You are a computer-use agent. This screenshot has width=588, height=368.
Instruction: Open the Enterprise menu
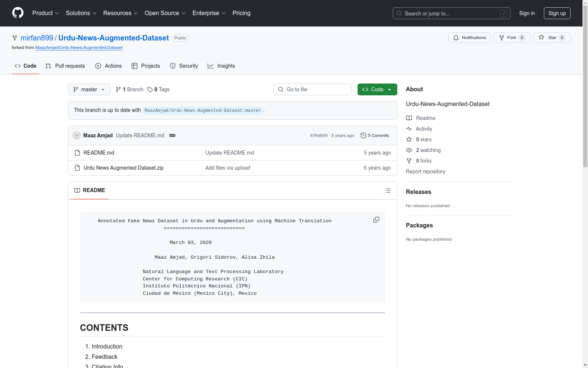(209, 13)
